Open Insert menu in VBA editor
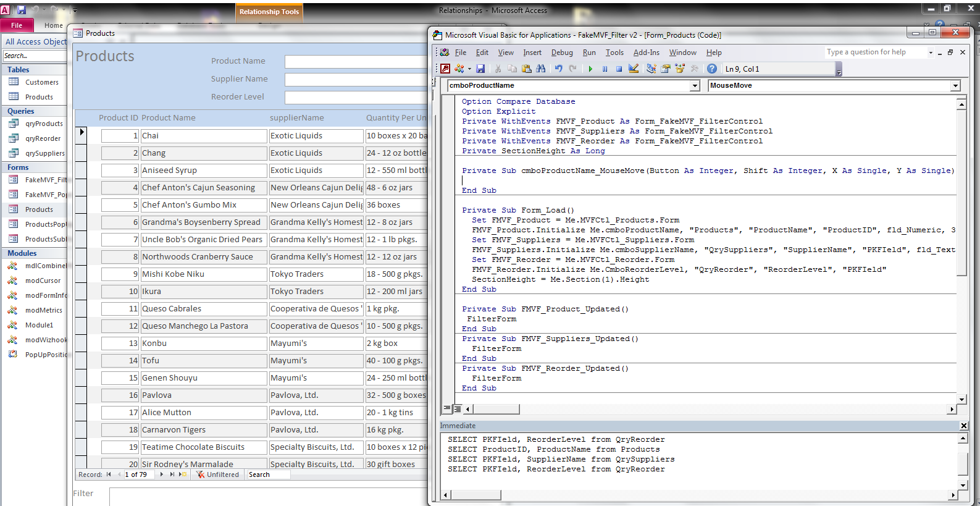Image resolution: width=980 pixels, height=506 pixels. [532, 53]
